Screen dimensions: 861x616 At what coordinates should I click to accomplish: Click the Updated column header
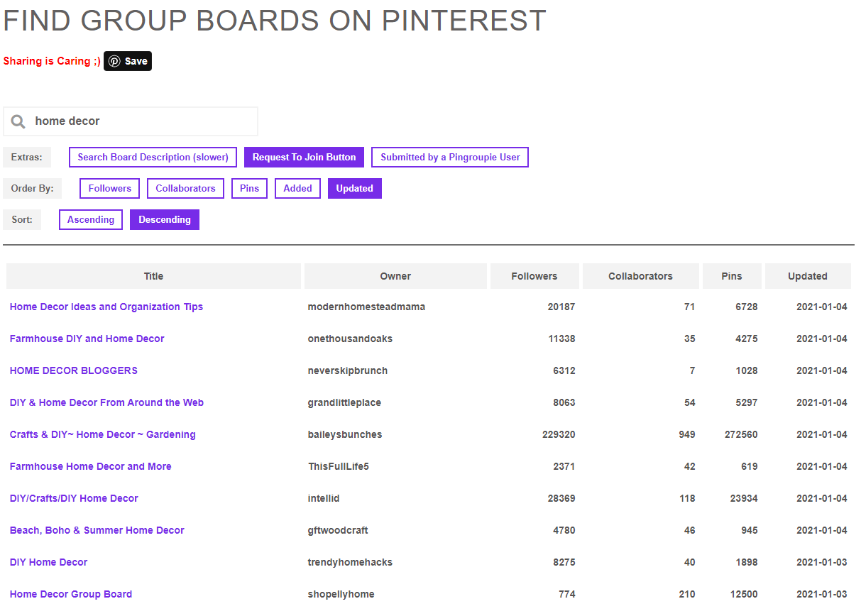[808, 276]
